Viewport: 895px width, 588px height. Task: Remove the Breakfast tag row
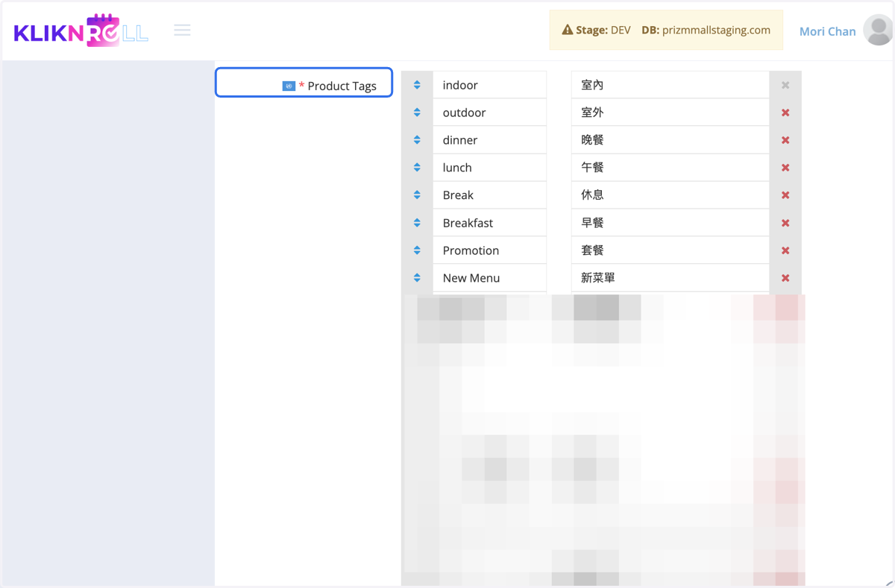coord(785,223)
